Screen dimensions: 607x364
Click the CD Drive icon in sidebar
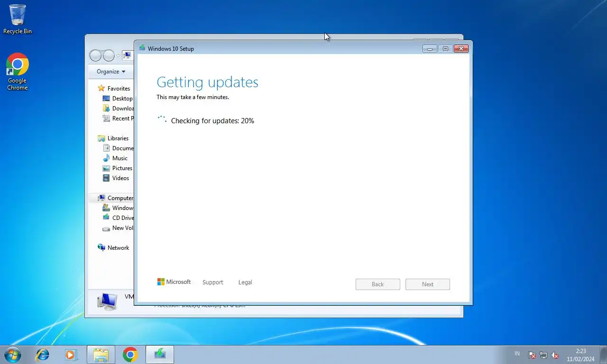(x=106, y=218)
